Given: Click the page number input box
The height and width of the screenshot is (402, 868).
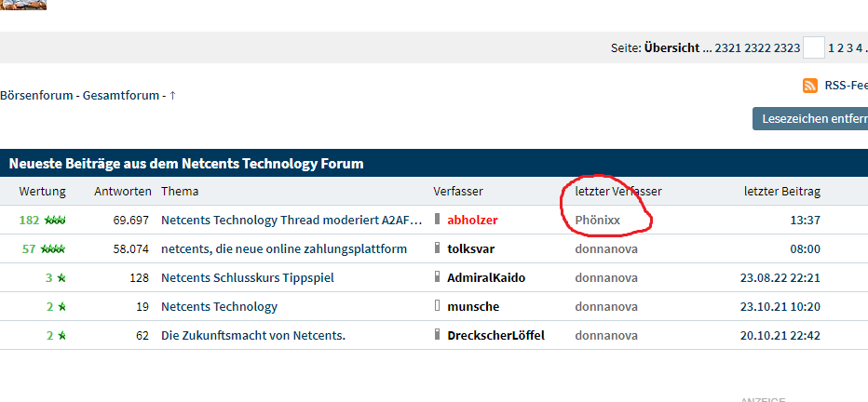Looking at the screenshot, I should tap(813, 48).
